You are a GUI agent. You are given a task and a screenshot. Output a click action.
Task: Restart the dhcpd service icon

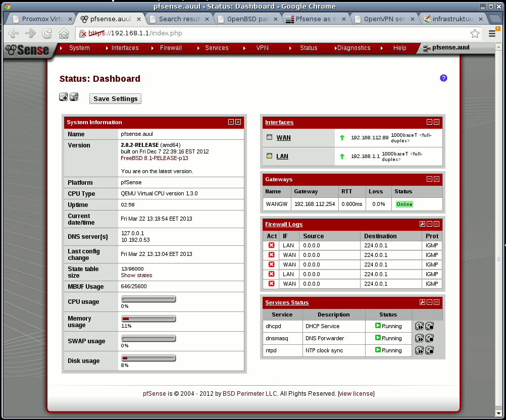pyautogui.click(x=419, y=326)
